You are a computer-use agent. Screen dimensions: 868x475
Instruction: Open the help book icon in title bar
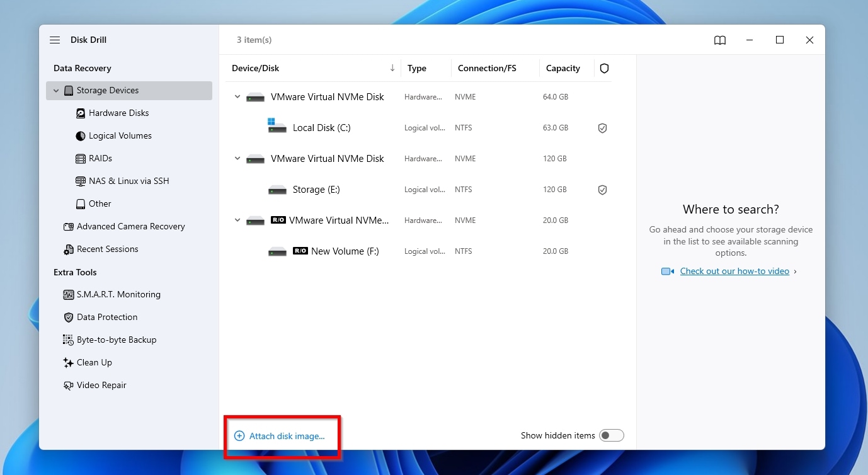[x=720, y=40]
